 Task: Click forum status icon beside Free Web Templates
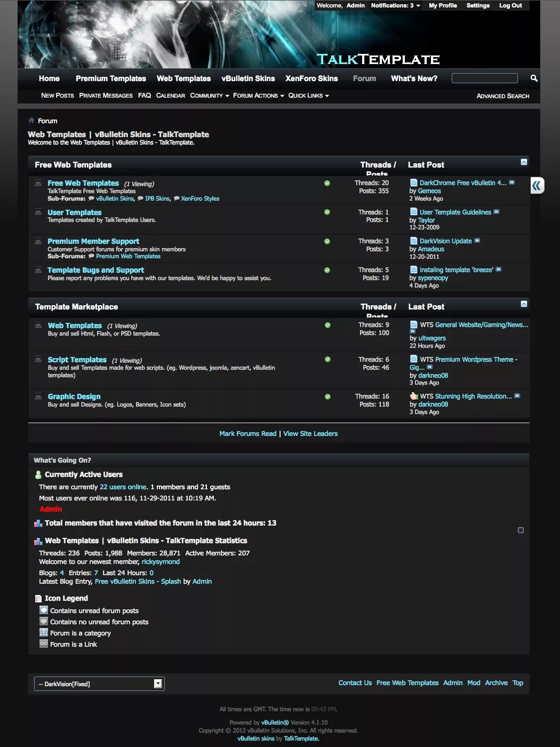click(x=38, y=183)
